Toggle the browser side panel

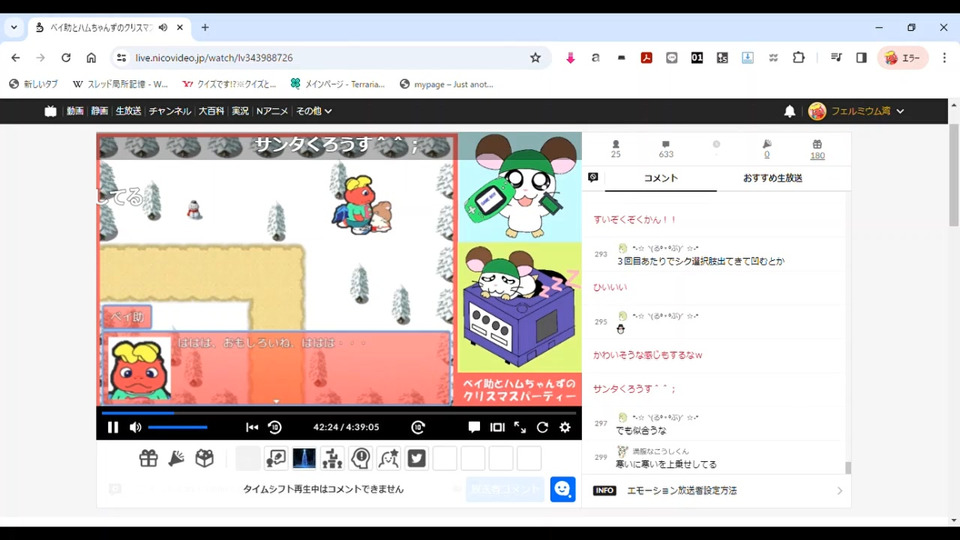point(861,58)
